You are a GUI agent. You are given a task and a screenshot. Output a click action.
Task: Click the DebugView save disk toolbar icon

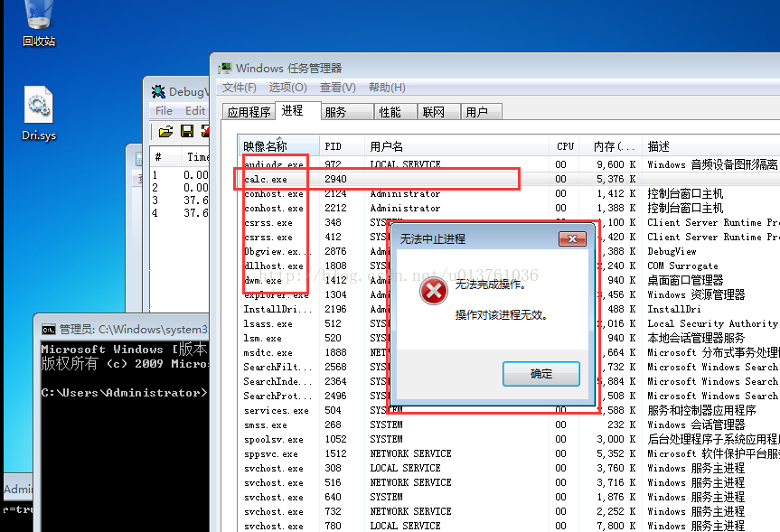tap(187, 131)
